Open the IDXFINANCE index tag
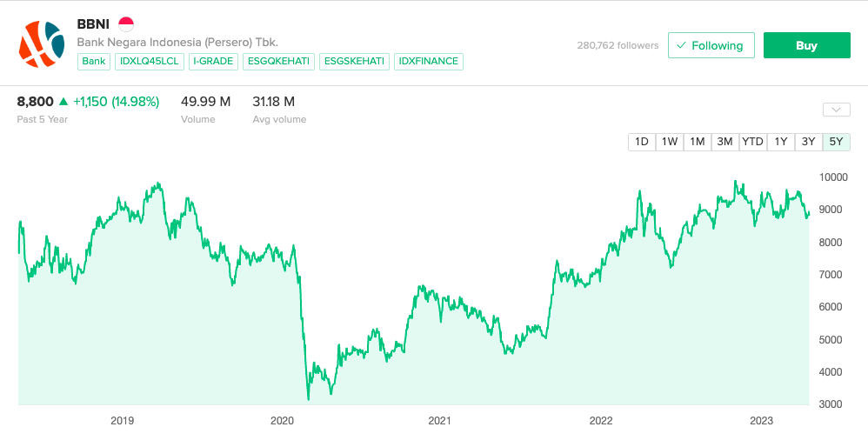This screenshot has height=447, width=868. (x=429, y=62)
